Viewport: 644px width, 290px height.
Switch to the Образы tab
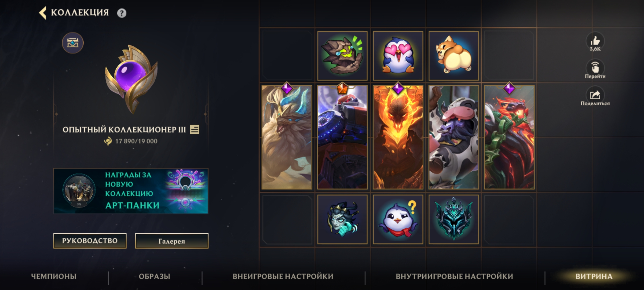point(155,276)
